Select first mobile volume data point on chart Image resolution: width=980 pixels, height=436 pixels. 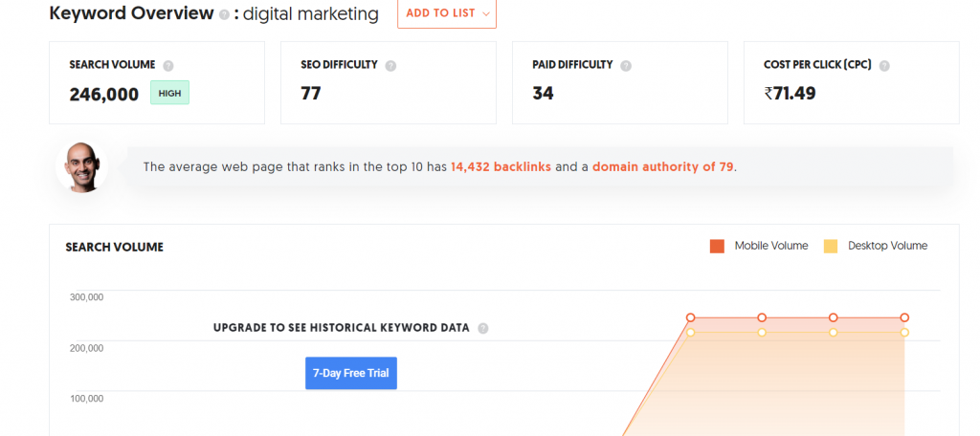(691, 318)
